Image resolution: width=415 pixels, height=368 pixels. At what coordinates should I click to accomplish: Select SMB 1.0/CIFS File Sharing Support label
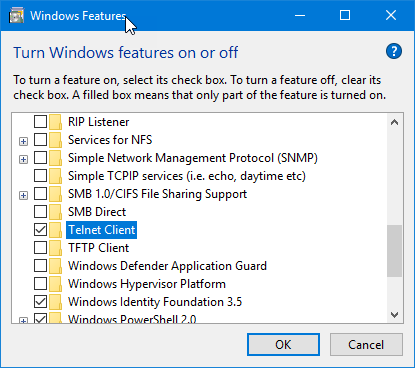click(x=157, y=194)
